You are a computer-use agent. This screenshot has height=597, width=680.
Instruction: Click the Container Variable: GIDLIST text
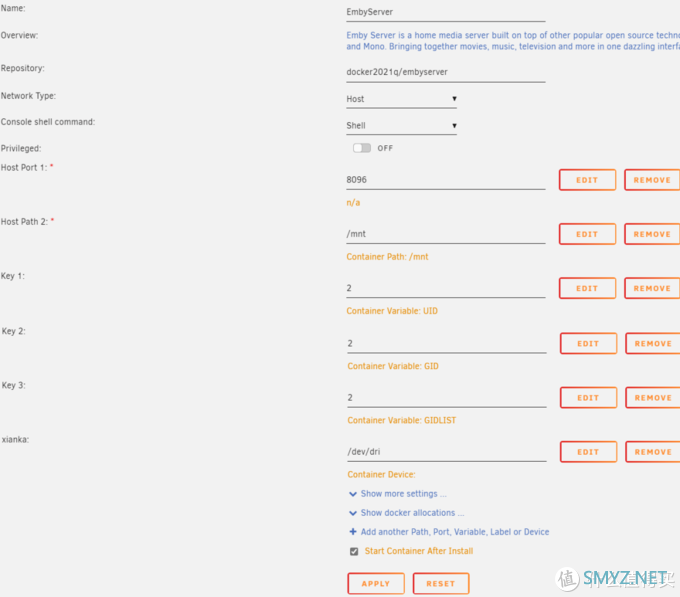point(402,421)
